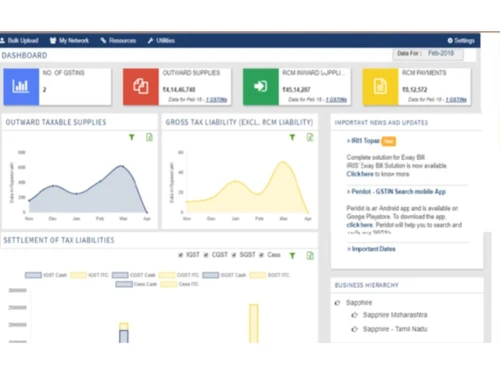Toggle the SGST checkbox
The image size is (500, 375).
click(234, 255)
